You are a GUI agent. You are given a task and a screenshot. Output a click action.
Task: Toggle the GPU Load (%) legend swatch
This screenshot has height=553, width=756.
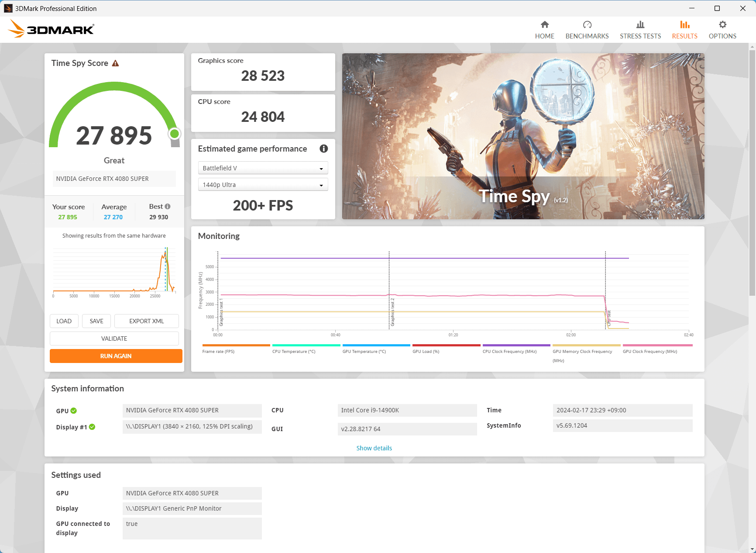447,345
